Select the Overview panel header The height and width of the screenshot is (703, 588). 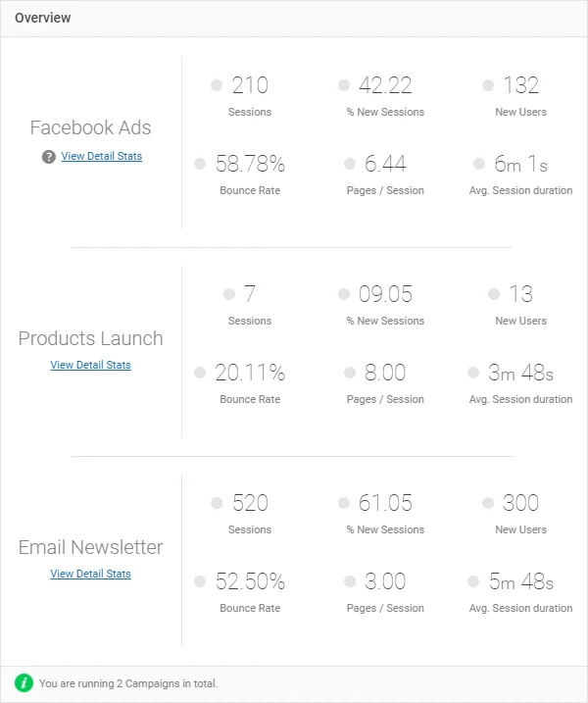point(43,18)
